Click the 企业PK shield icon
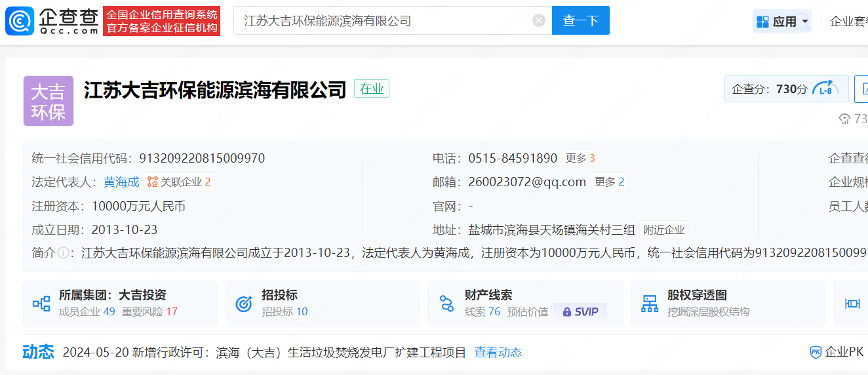868x375 pixels. pyautogui.click(x=816, y=353)
